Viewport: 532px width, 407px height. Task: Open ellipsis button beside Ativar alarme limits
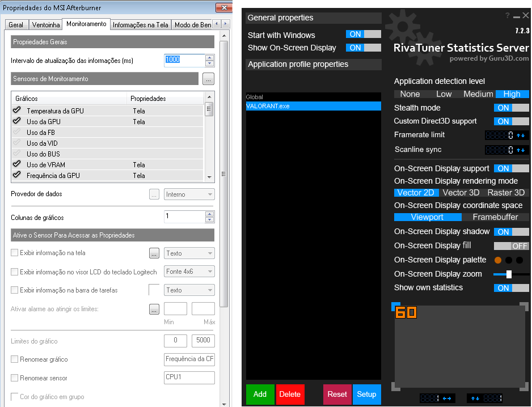click(x=154, y=309)
